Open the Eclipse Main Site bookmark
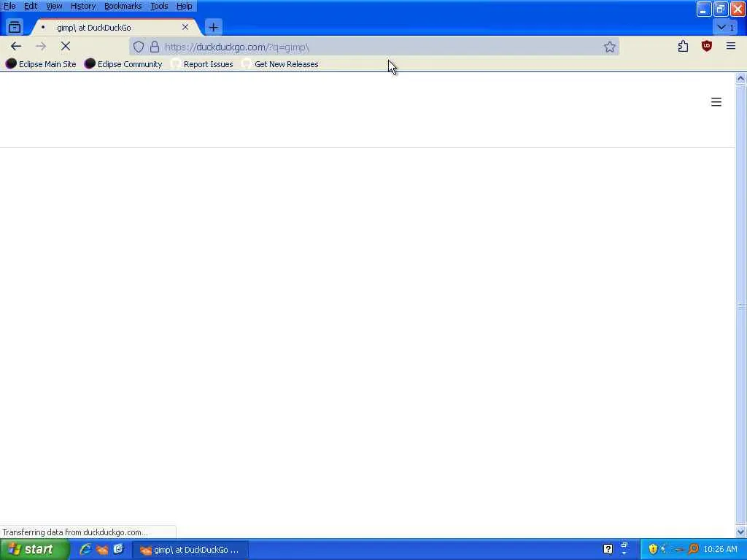 (x=41, y=64)
